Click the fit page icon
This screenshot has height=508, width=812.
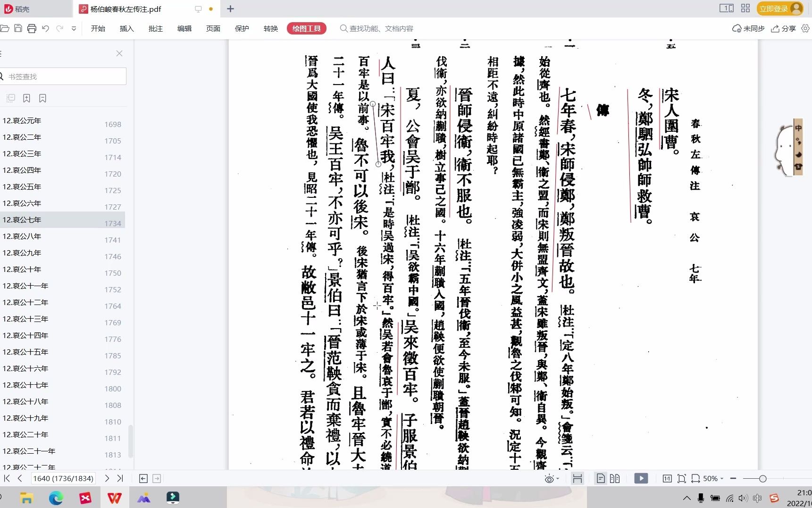[x=681, y=478]
